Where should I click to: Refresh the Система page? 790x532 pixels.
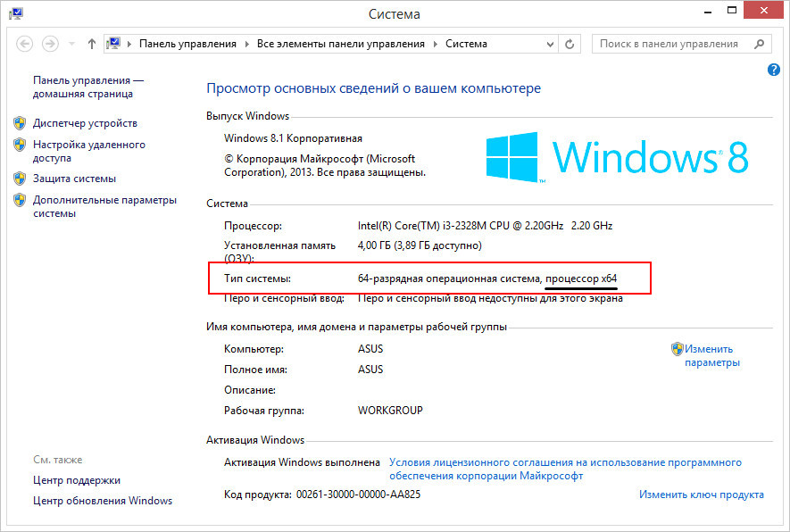pyautogui.click(x=570, y=45)
